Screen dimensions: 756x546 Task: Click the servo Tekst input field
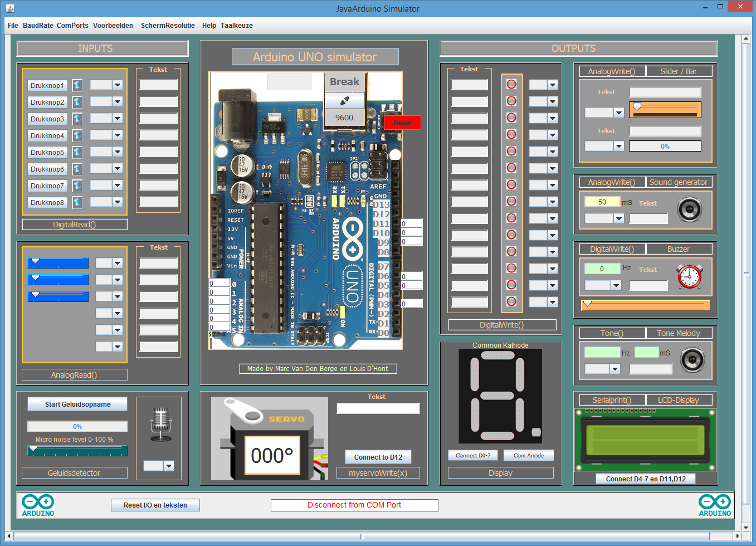[x=378, y=408]
